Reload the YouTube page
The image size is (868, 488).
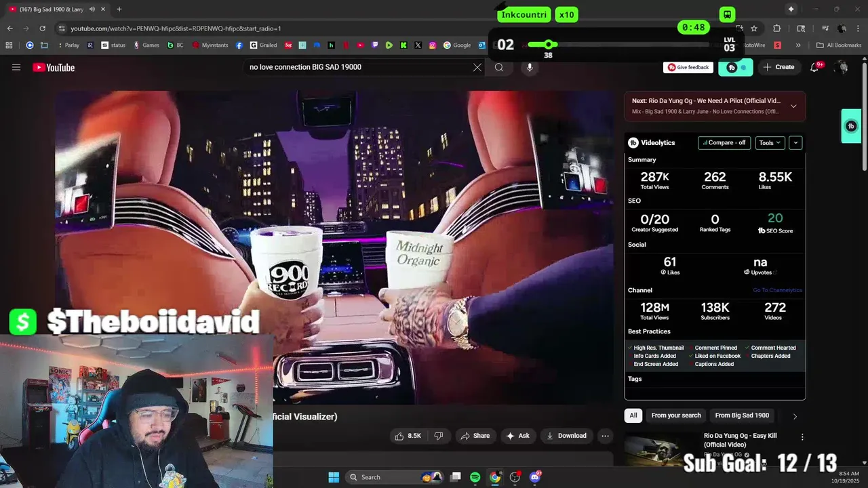(x=42, y=28)
